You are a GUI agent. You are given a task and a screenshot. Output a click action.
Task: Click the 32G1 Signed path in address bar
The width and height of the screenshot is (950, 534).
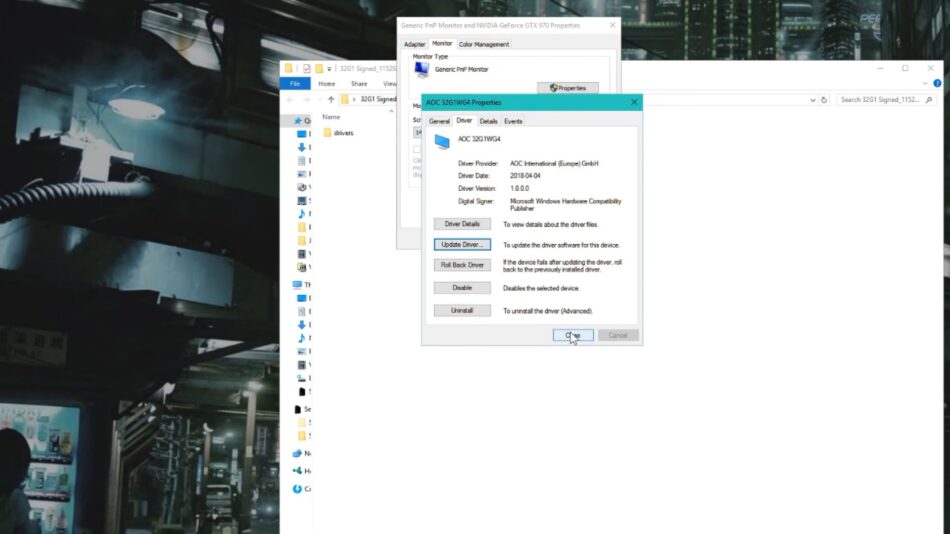tap(378, 99)
